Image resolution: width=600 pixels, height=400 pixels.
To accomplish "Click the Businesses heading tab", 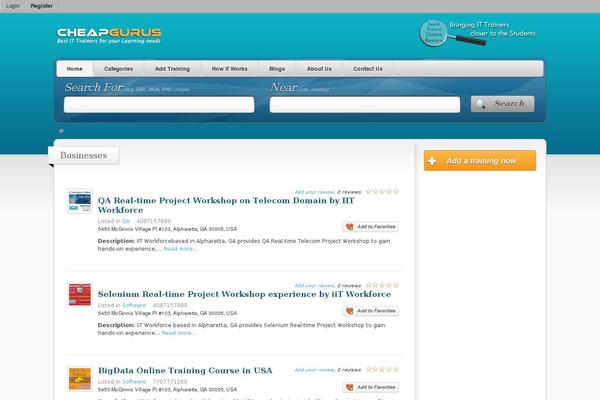I will [x=84, y=155].
